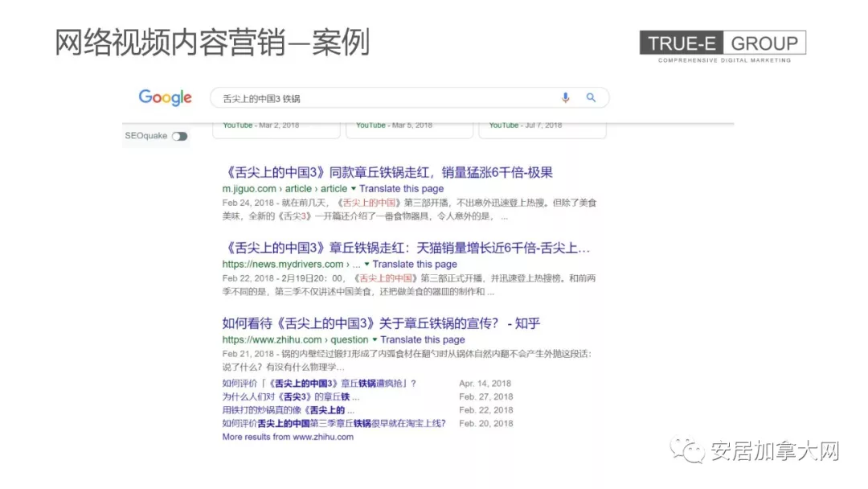Click the magnifying glass search icon
The image size is (868, 489).
coord(592,98)
